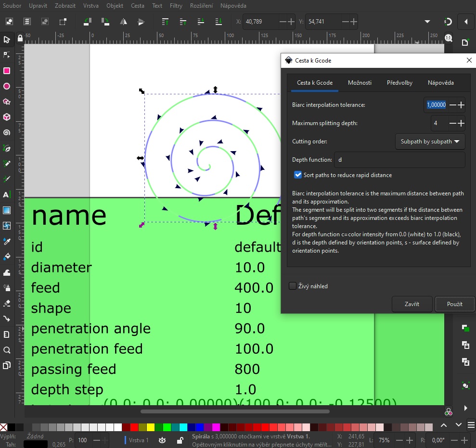The width and height of the screenshot is (476, 448).
Task: Select the Paint bucket tool
Action: (7, 257)
